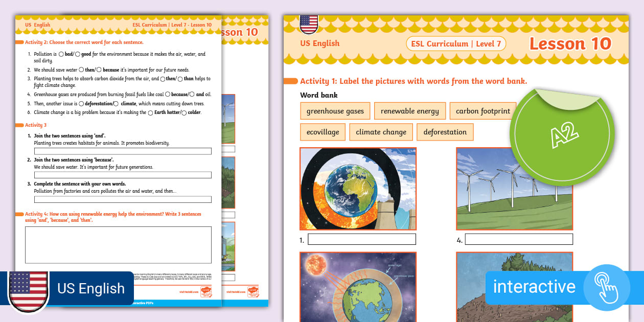Screen dimensions: 644x322
Task: Choose 'deforestation' in sentence five
Action: click(x=82, y=104)
